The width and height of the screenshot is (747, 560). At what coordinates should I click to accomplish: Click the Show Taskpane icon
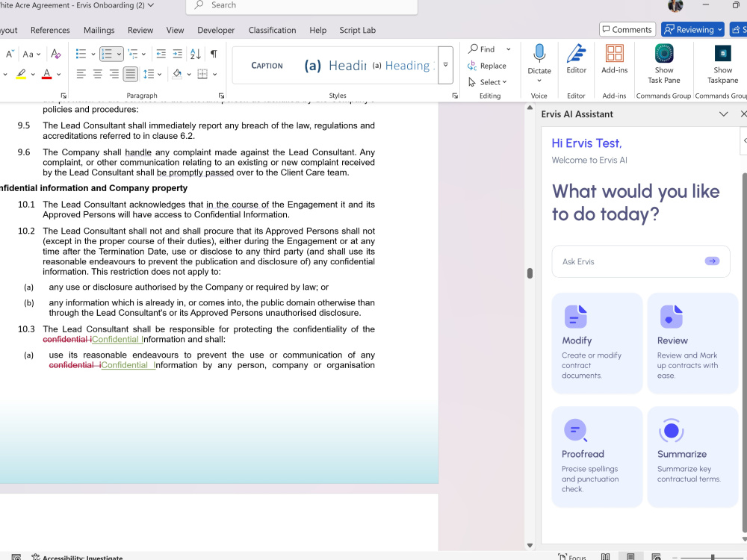[722, 53]
